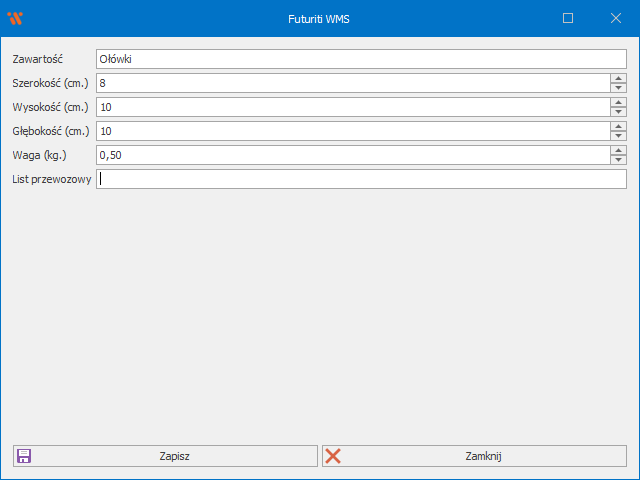
Task: Click the floppy disk save icon
Action: [24, 456]
